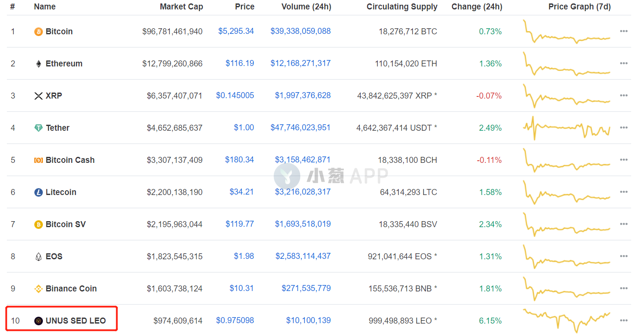
Task: Sort by Change (24h) column header
Action: 477,7
